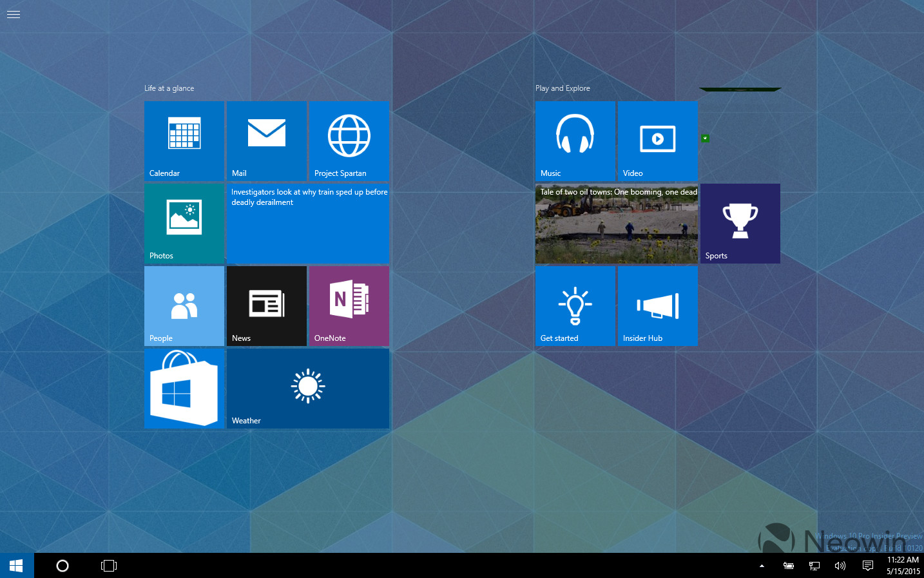The width and height of the screenshot is (924, 578).
Task: Open the Action Center notifications icon
Action: click(x=868, y=566)
